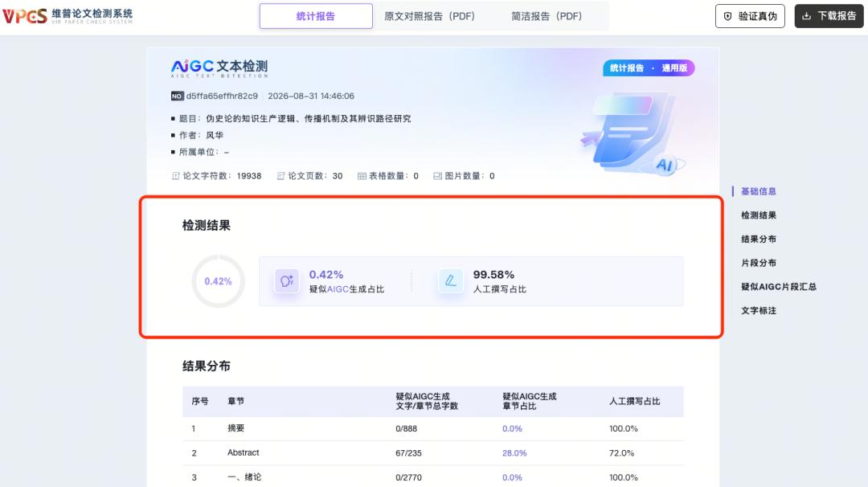
Task: Click the 统计报告 · 通用版 badge
Action: click(649, 68)
